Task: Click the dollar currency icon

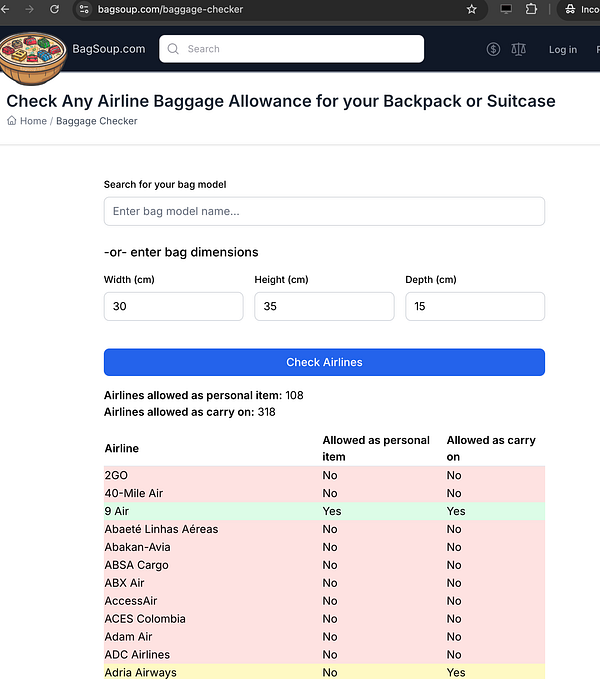Action: [493, 49]
